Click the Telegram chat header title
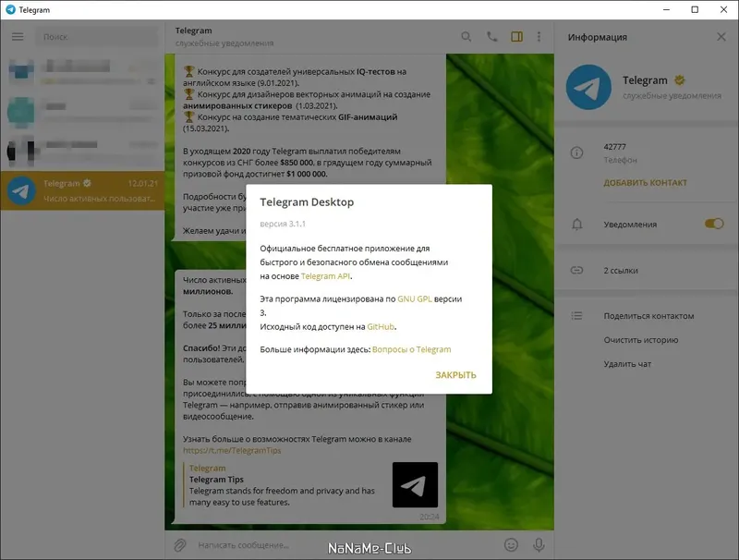The width and height of the screenshot is (739, 560). pyautogui.click(x=193, y=30)
